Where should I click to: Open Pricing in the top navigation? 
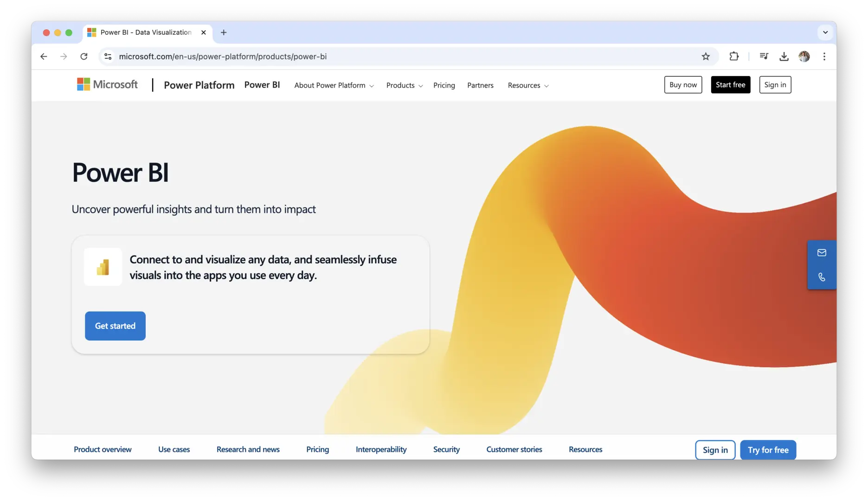(x=444, y=85)
